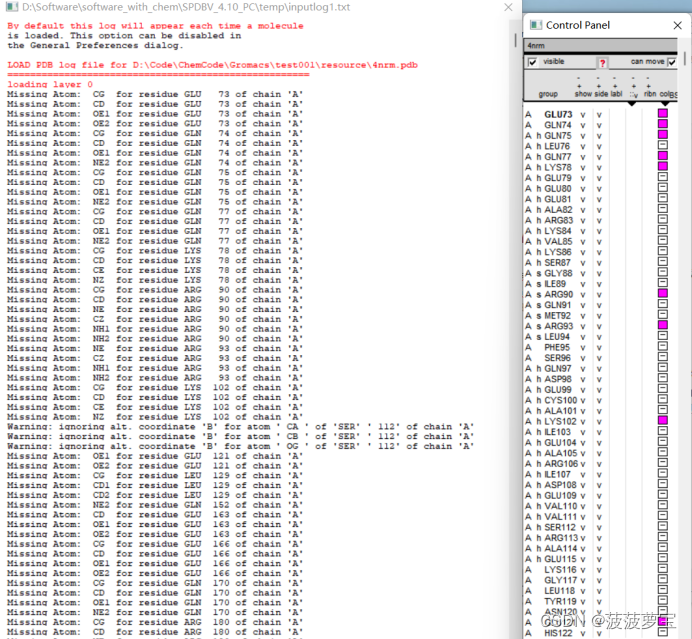Click the empty color box for SER112
Image resolution: width=692 pixels, height=639 pixels.
coord(662,526)
